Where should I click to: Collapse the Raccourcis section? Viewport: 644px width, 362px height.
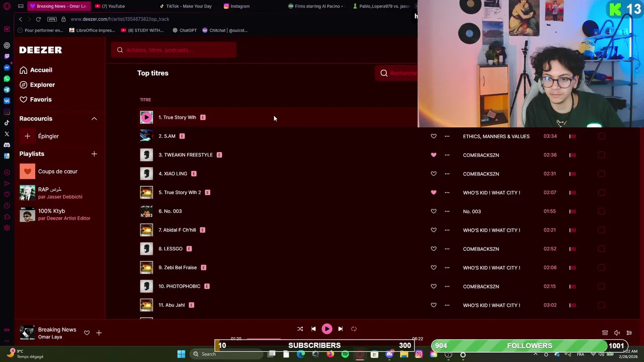coord(94,119)
